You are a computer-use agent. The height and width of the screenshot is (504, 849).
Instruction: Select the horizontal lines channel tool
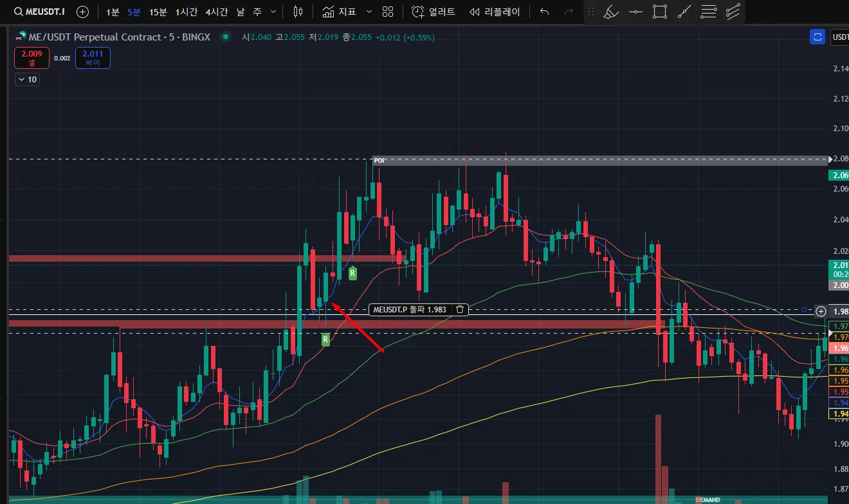(x=708, y=12)
